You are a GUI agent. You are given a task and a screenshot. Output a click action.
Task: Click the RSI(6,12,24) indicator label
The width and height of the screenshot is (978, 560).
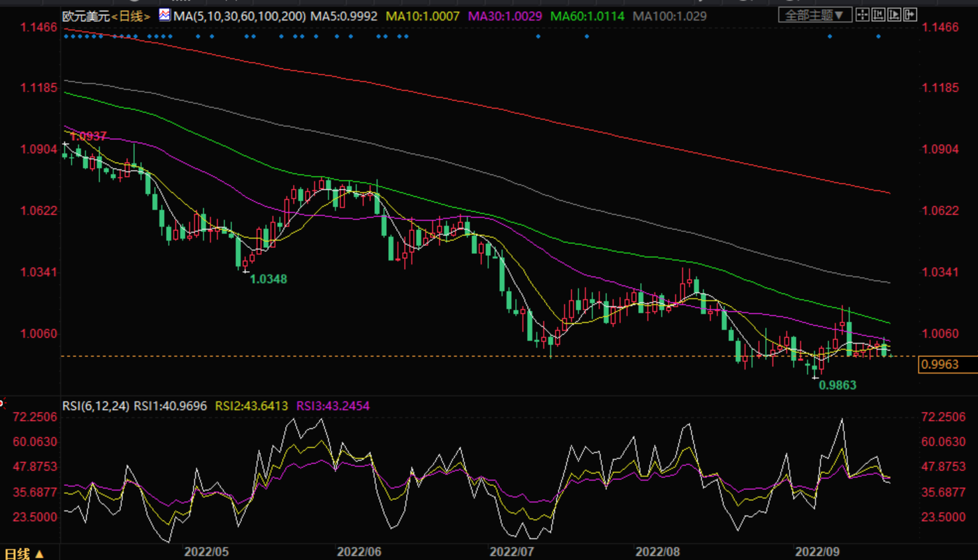pos(96,406)
